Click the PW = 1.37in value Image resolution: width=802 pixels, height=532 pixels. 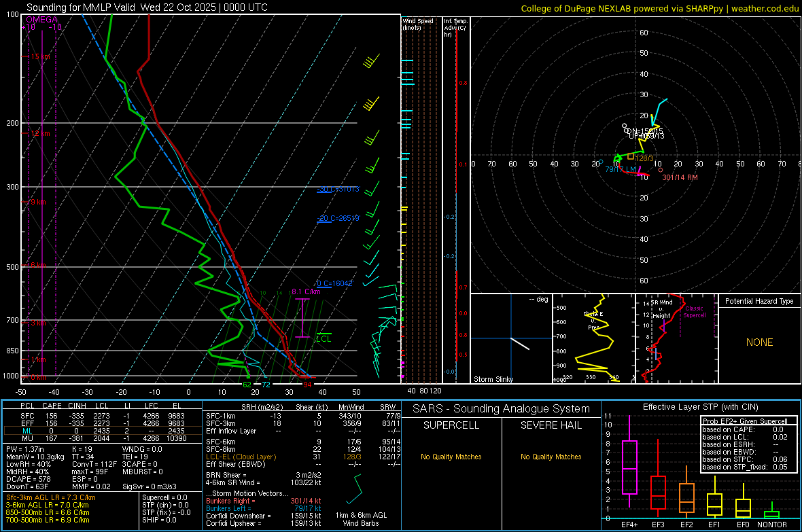(25, 449)
